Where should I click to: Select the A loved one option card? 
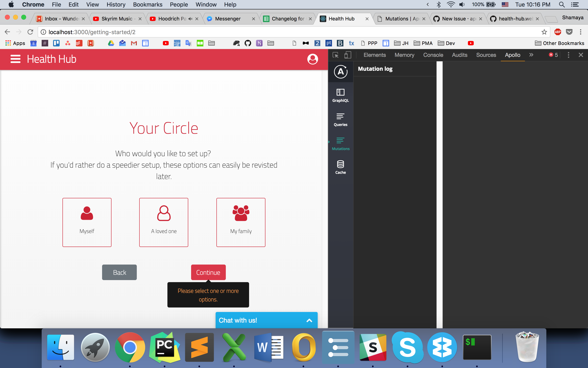click(x=164, y=222)
